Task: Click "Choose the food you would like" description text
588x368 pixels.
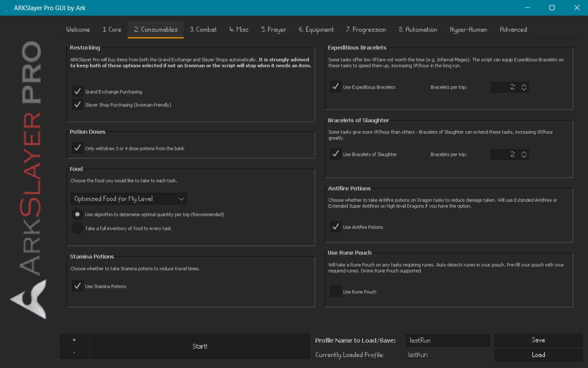Action: [x=124, y=181]
